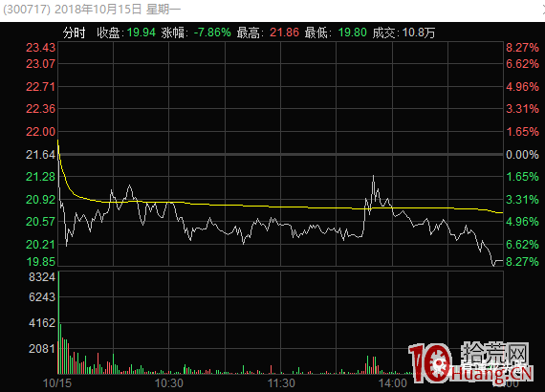Image resolution: width=545 pixels, height=392 pixels.
Task: Click the volume 10.8万 value
Action: [419, 33]
